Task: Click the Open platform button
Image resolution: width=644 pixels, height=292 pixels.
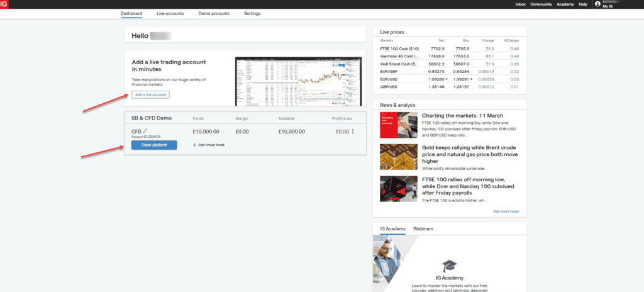Action: pos(154,145)
